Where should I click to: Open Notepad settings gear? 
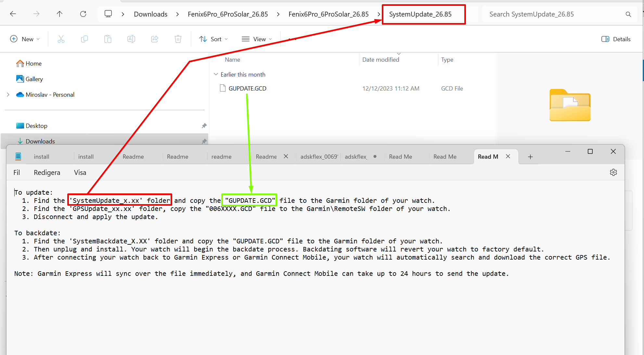(613, 172)
